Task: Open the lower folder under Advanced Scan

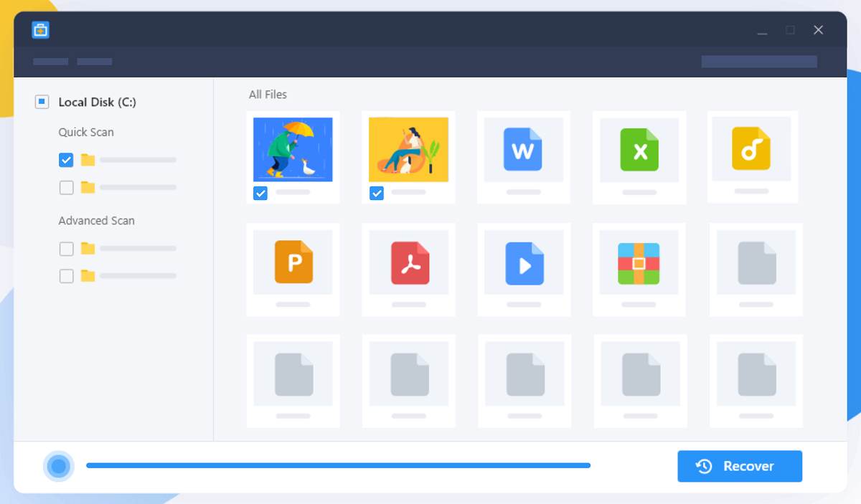Action: (88, 276)
